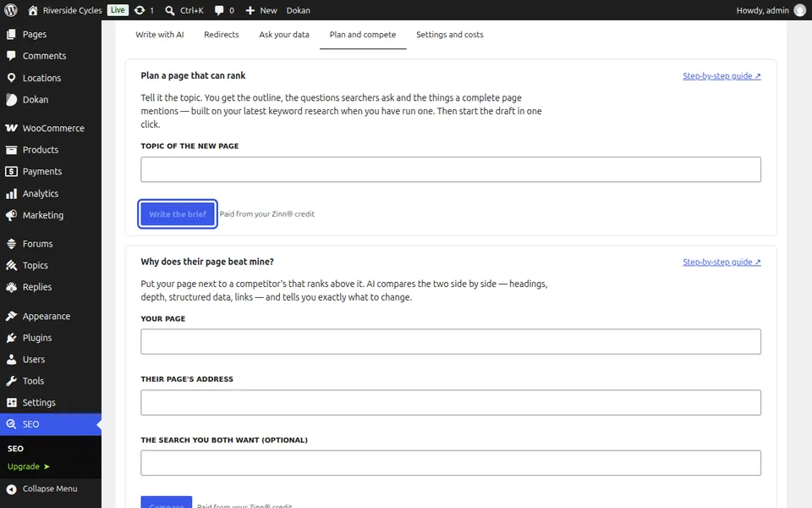
Task: Switch to the Ask your data tab
Action: tap(284, 35)
